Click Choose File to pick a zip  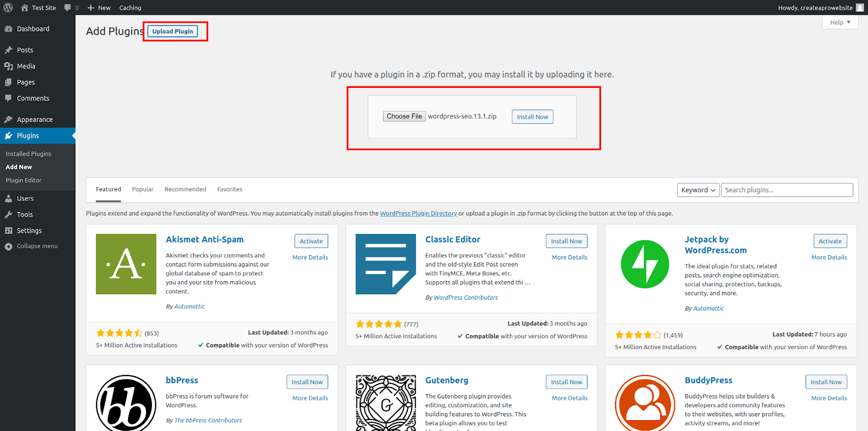point(404,116)
